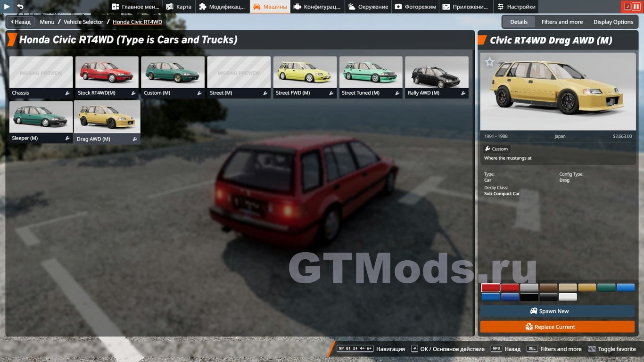Go to Vehicle Selector in the breadcrumb
The image size is (644, 362).
(x=83, y=22)
